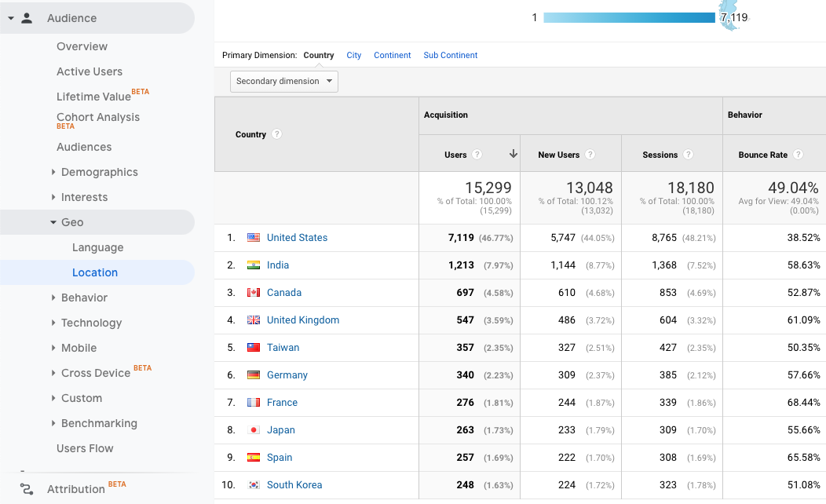Select Location under Geo
Viewport: 826px width, 504px height.
pyautogui.click(x=95, y=272)
